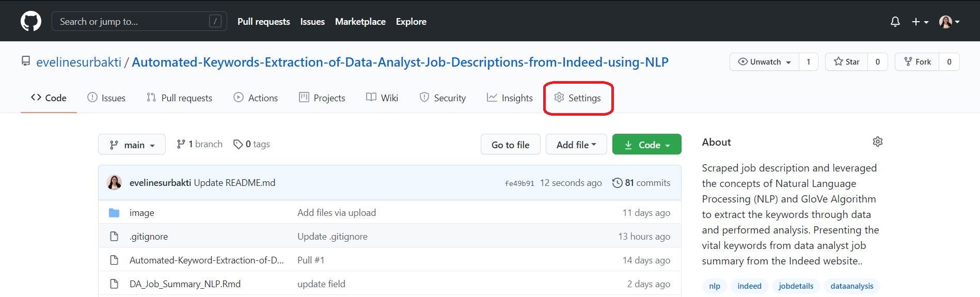Viewport: 980px width, 297px height.
Task: Fork the repository
Action: (917, 62)
